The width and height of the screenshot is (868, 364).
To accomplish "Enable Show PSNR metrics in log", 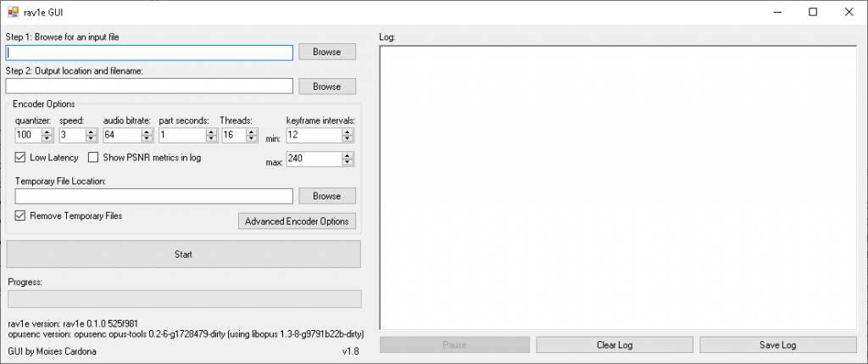I will pyautogui.click(x=93, y=157).
